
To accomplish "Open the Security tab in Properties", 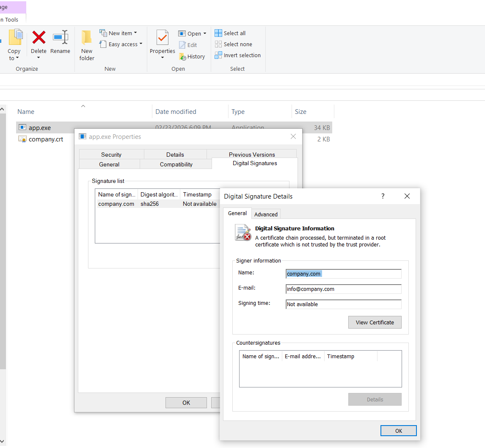I will (111, 154).
